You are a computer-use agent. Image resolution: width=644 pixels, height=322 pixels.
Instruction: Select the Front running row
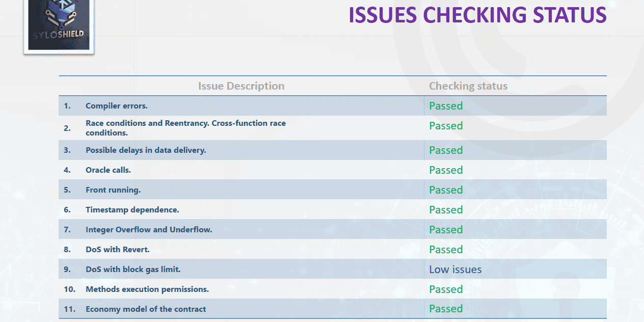point(333,190)
